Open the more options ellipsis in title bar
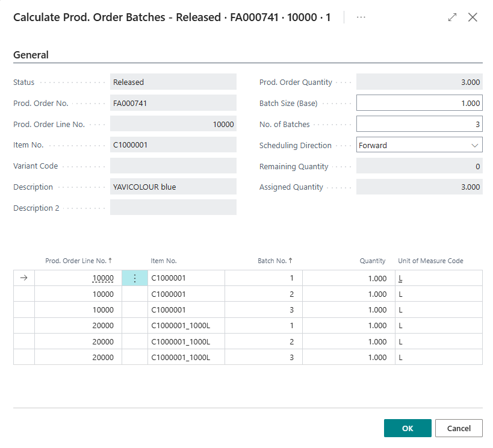Screen dimensions: 493x448 (361, 17)
